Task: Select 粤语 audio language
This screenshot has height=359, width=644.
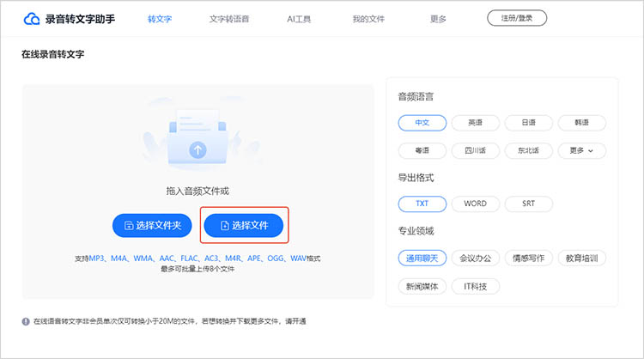Action: (x=422, y=151)
